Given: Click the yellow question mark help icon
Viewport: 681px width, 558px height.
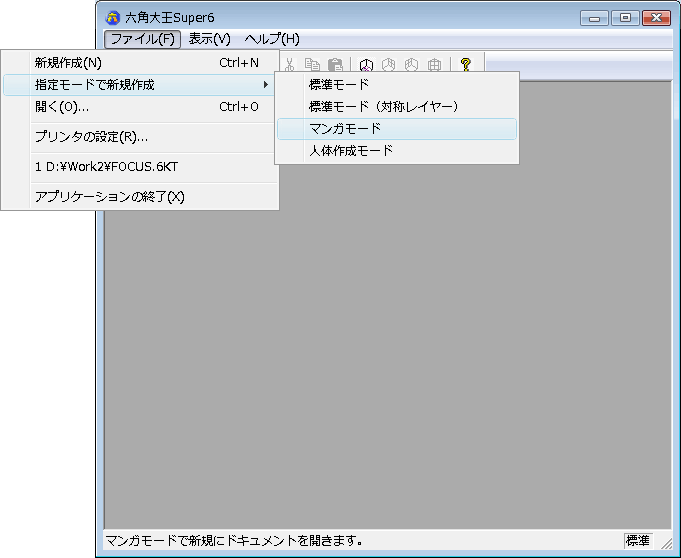Looking at the screenshot, I should point(466,65).
